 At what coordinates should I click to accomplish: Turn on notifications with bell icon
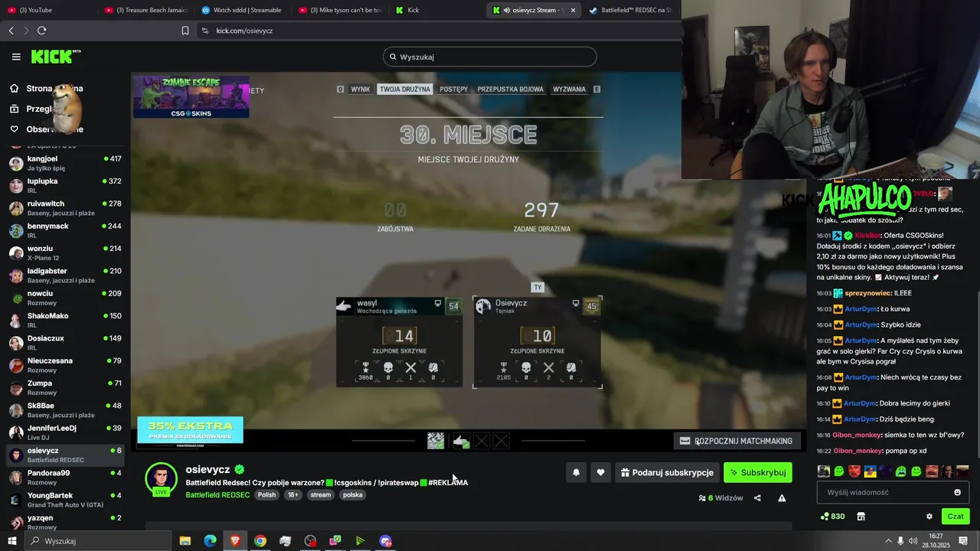coord(576,473)
